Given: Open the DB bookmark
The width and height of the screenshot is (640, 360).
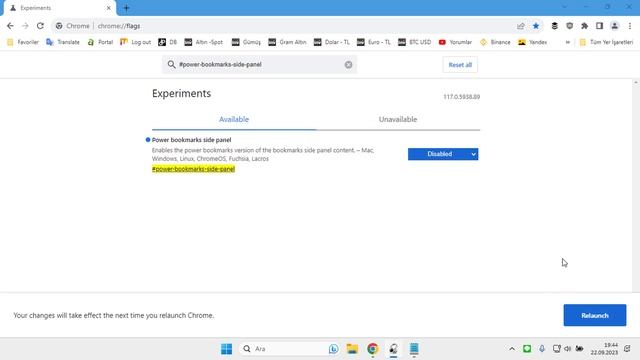Looking at the screenshot, I should [x=167, y=42].
